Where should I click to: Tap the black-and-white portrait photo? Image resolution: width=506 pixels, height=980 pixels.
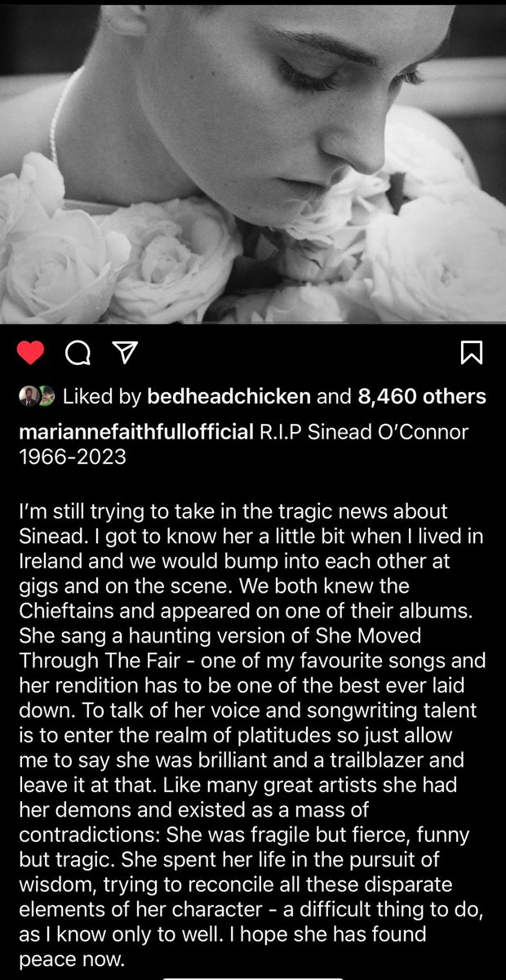253,162
